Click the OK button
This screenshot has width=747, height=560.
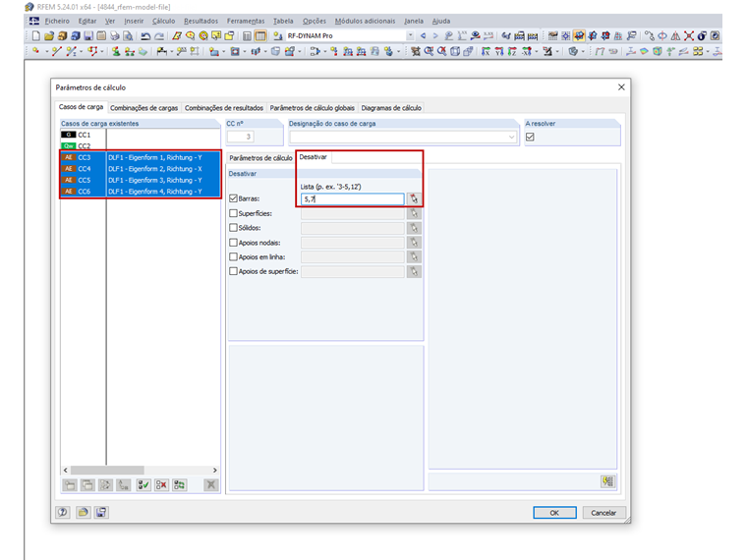point(554,513)
